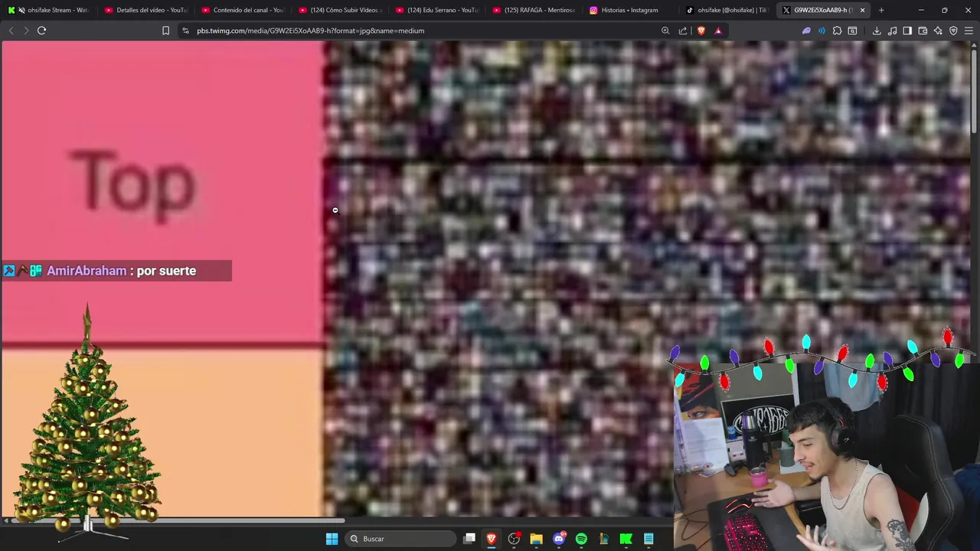Open Brave Shields lion icon
Viewport: 980px width, 551px height.
coord(701,31)
